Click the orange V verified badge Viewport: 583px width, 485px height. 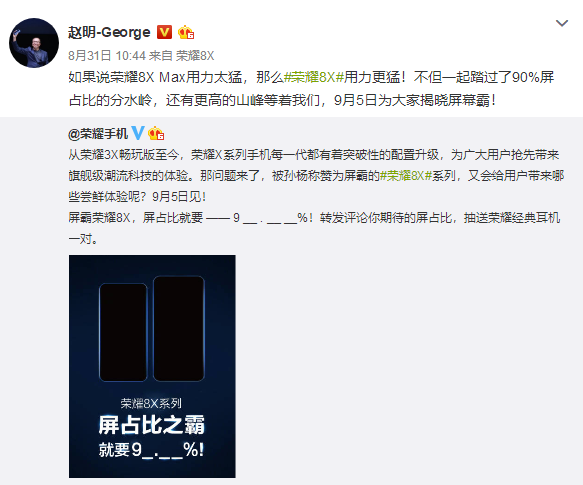[x=164, y=32]
